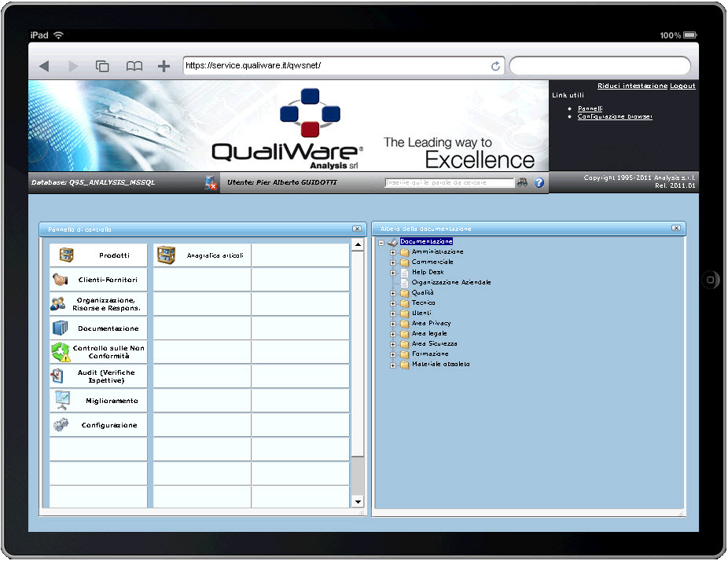
Task: Tap the plus add-bookmark icon
Action: coord(164,66)
